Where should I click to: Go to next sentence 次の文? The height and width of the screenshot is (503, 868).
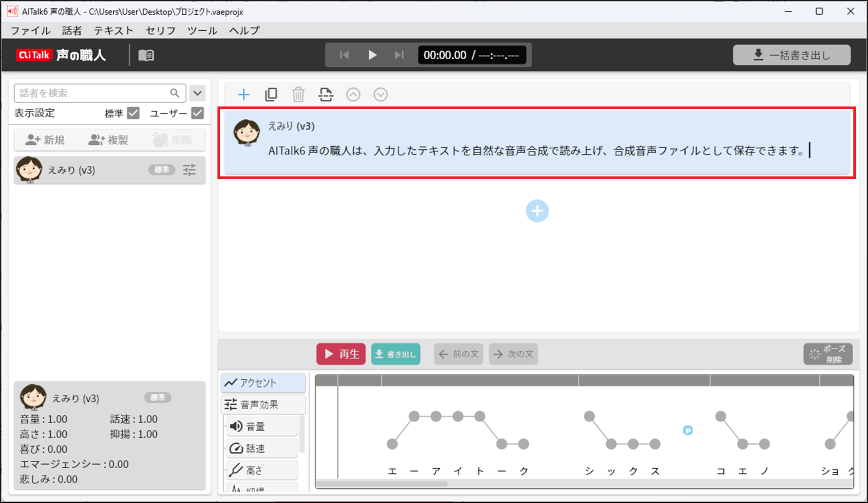point(513,354)
